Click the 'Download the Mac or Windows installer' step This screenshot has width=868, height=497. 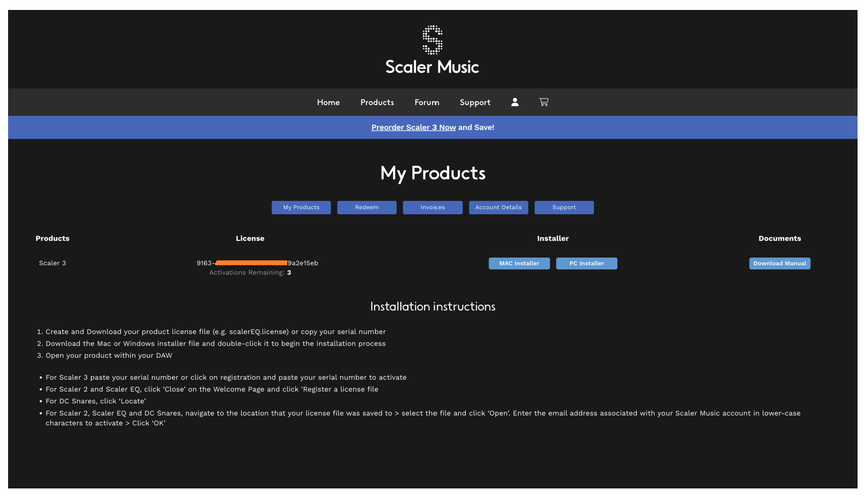click(216, 344)
